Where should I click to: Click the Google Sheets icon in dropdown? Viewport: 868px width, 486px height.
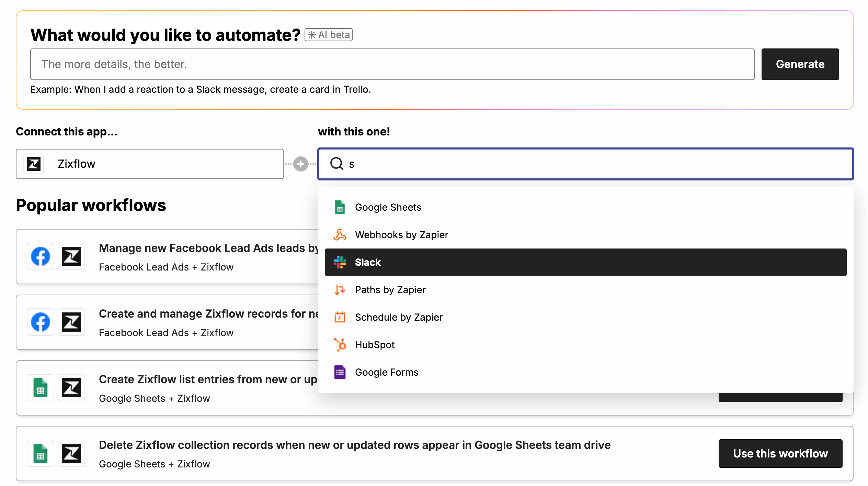[x=340, y=207]
